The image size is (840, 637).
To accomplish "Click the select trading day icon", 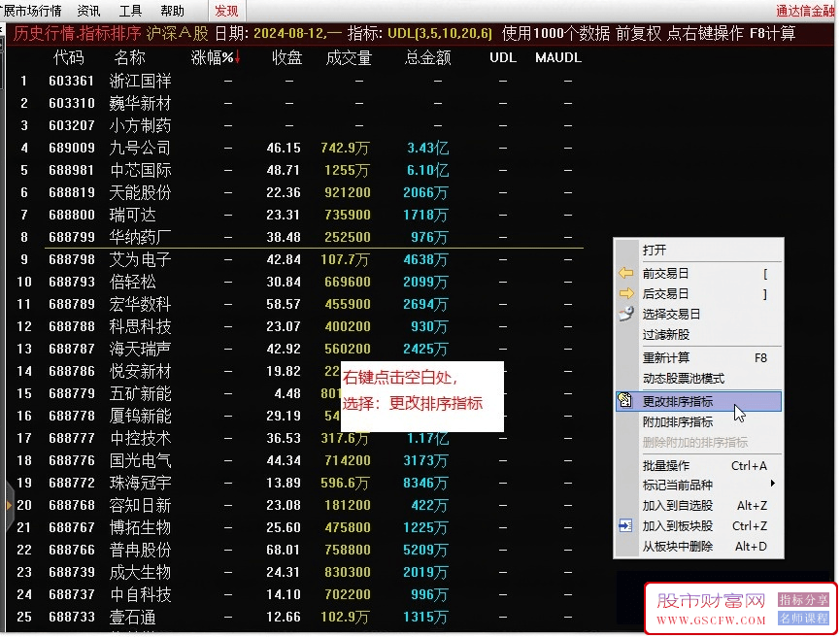I will coord(625,314).
